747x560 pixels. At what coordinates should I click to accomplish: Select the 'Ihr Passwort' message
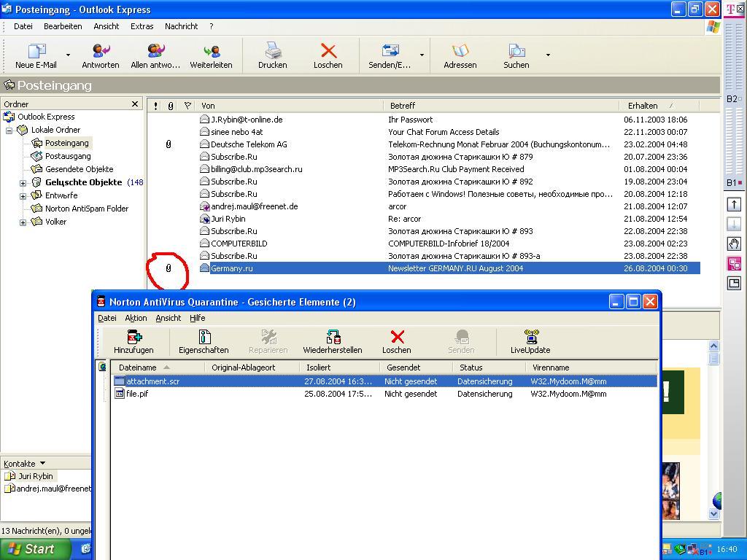pos(424,120)
